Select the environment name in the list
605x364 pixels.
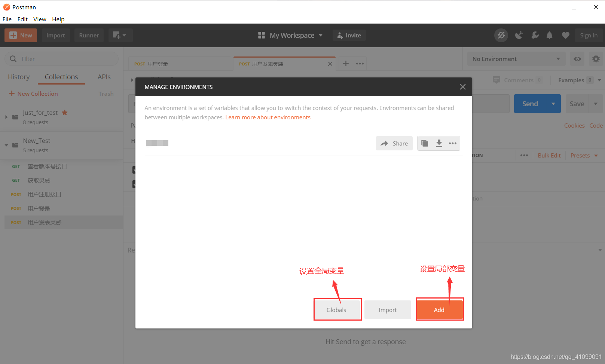pos(157,143)
